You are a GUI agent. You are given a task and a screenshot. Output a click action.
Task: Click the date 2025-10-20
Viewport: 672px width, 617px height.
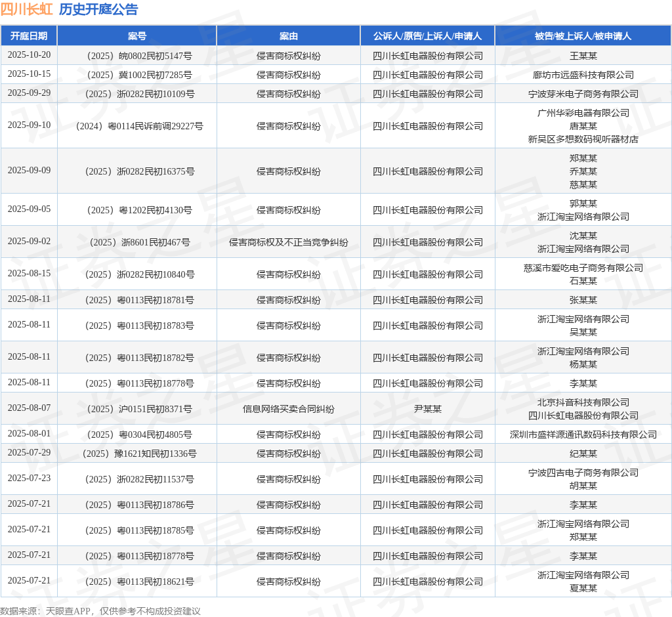[29, 55]
